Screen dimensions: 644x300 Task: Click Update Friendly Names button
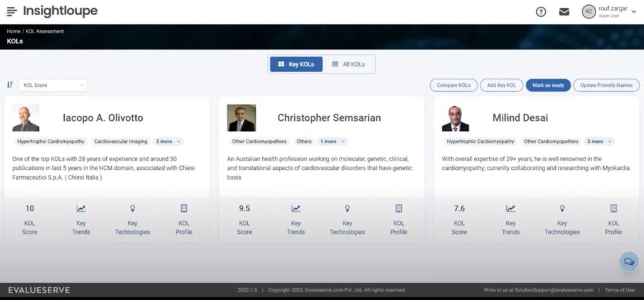tap(606, 85)
